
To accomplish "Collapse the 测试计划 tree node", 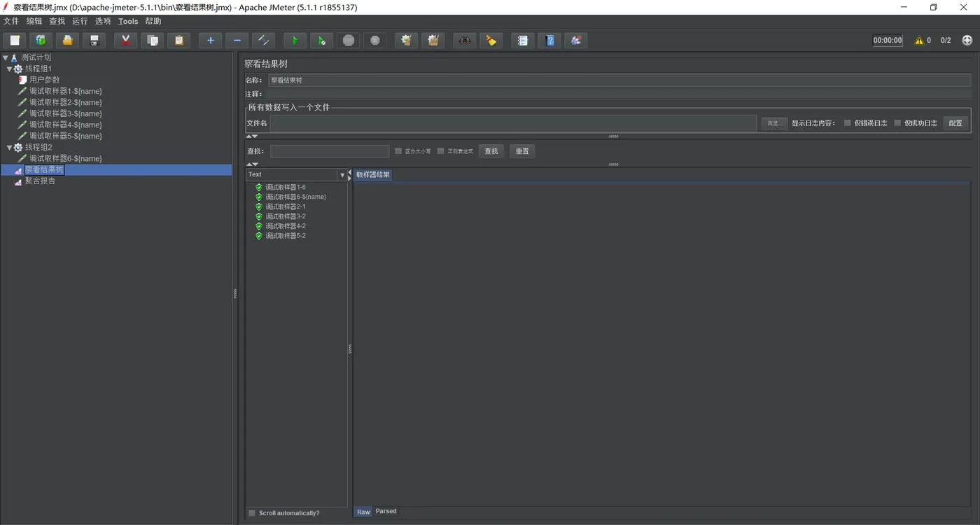I will tap(6, 58).
